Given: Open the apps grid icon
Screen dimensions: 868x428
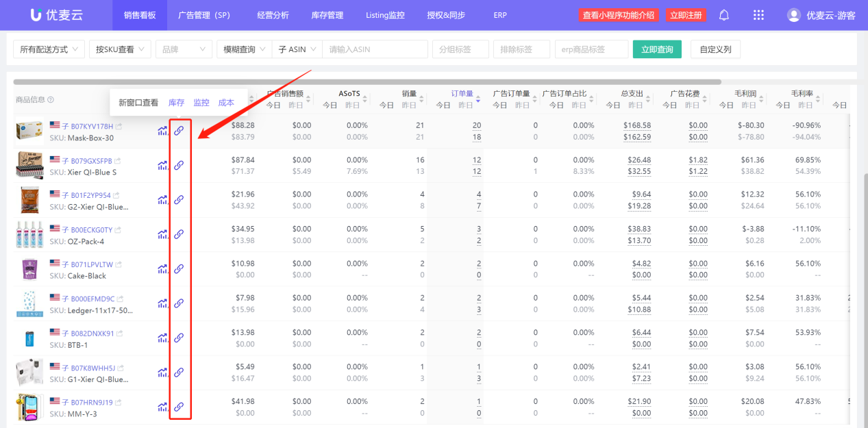Looking at the screenshot, I should [758, 15].
